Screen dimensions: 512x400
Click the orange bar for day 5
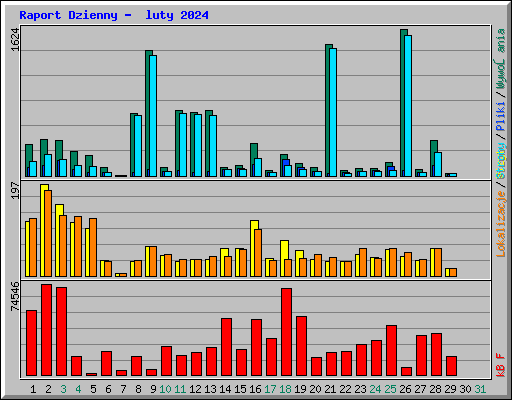93,247
